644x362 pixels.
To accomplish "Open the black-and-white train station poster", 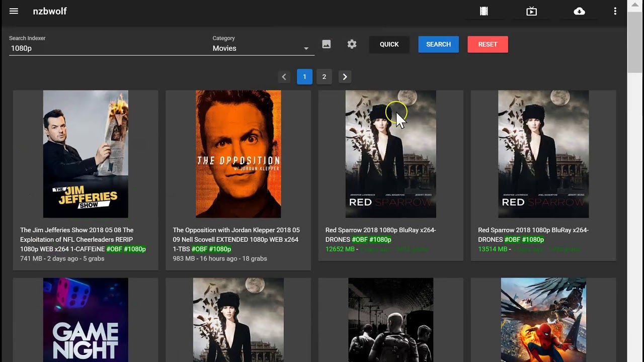I will point(391,320).
